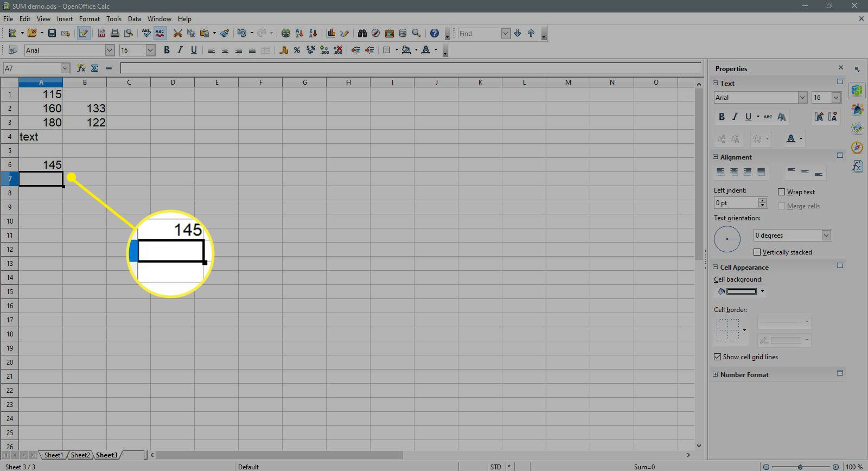Toggle AutoSpellcheck red-underline ABC icon
This screenshot has height=471, width=868.
pyautogui.click(x=159, y=34)
